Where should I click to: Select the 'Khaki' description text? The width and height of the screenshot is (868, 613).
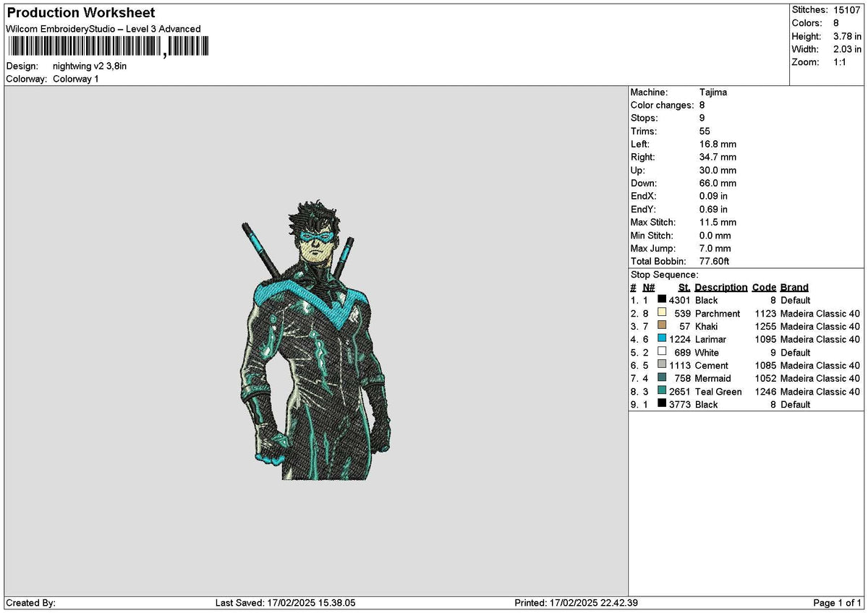point(706,326)
